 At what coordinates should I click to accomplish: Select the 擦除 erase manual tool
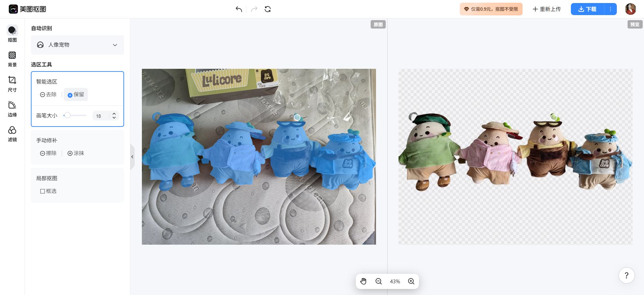click(x=48, y=153)
